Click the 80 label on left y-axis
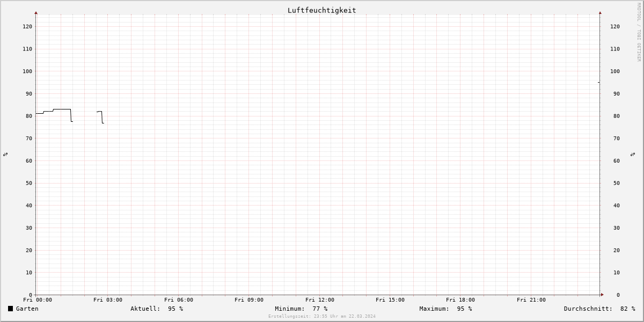Screen dimensions: 644x322 tap(28, 116)
